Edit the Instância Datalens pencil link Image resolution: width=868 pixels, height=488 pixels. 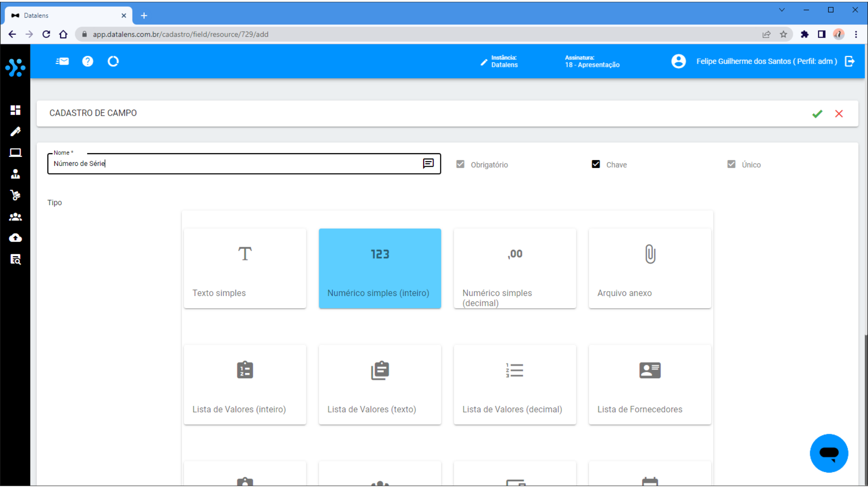pos(484,62)
